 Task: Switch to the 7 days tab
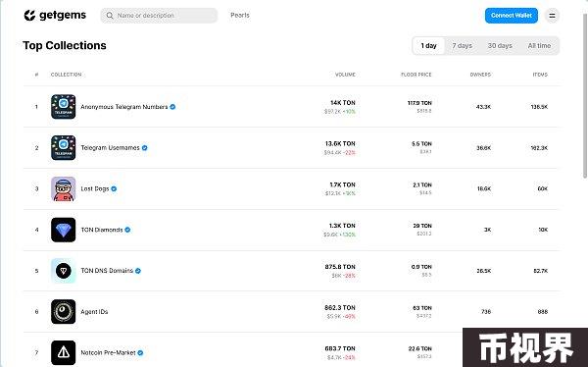point(462,46)
